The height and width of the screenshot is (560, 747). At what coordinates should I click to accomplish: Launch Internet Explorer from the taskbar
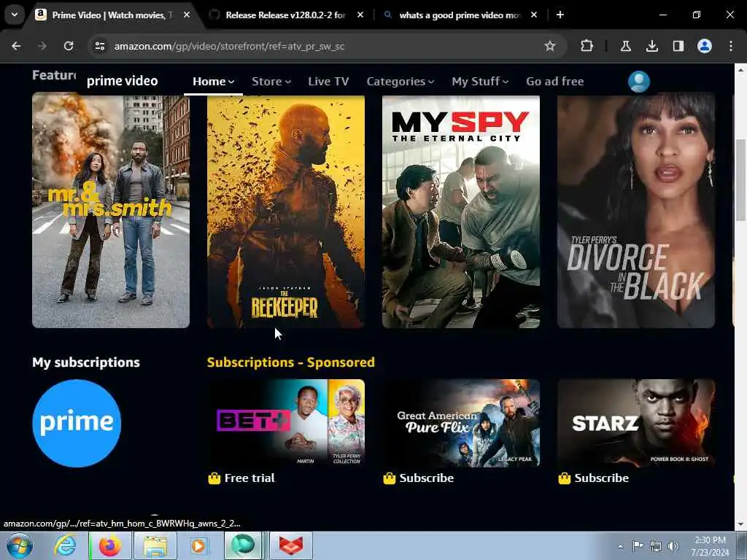coord(65,545)
